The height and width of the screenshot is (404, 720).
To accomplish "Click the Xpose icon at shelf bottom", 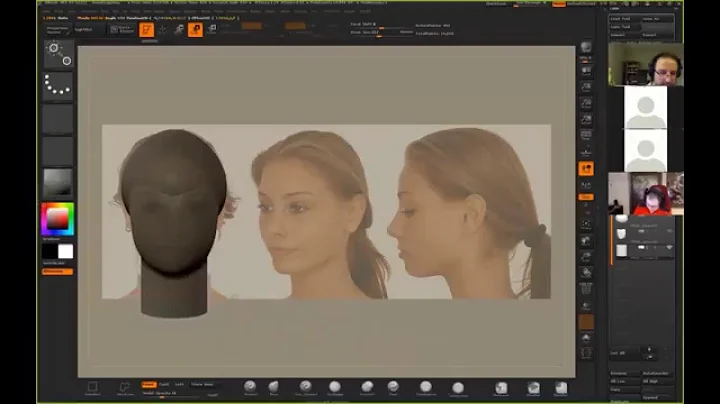I will point(586,353).
